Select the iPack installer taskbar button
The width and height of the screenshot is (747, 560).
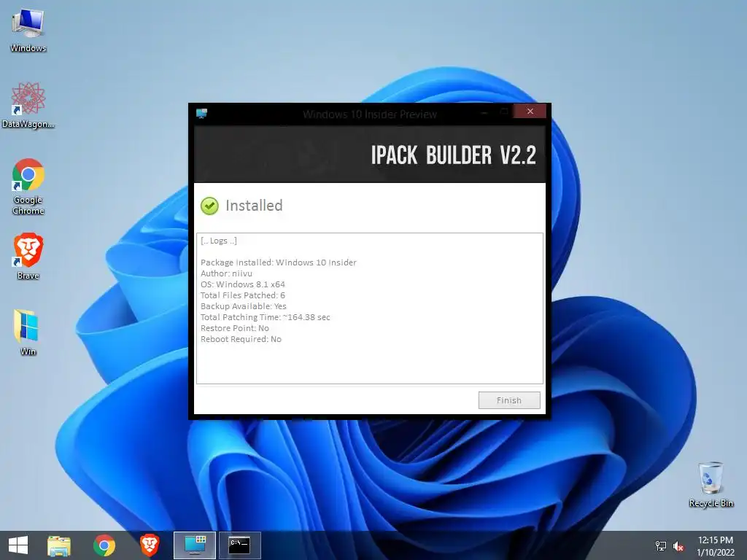click(x=195, y=545)
